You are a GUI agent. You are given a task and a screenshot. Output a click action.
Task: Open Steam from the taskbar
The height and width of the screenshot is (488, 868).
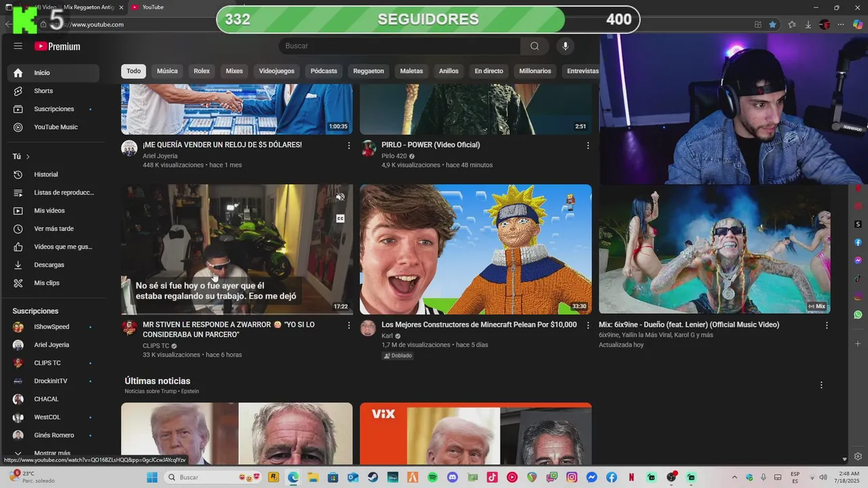pyautogui.click(x=373, y=477)
